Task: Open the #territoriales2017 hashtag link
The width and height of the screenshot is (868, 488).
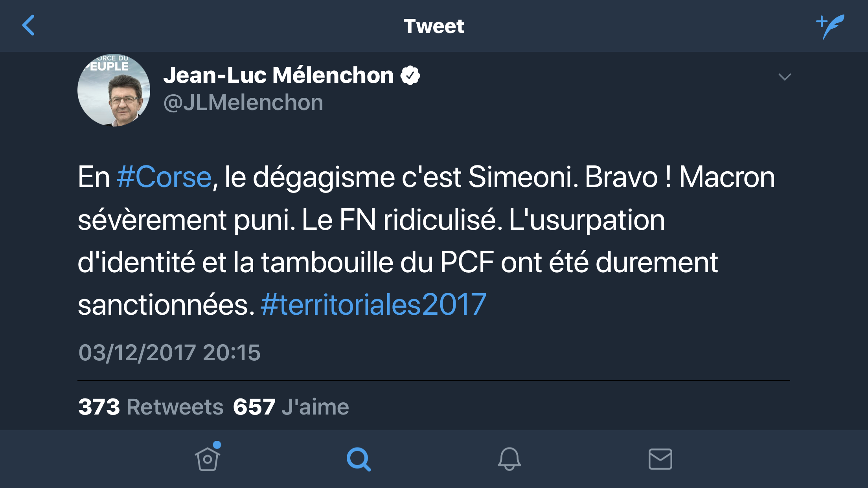Action: coord(373,305)
